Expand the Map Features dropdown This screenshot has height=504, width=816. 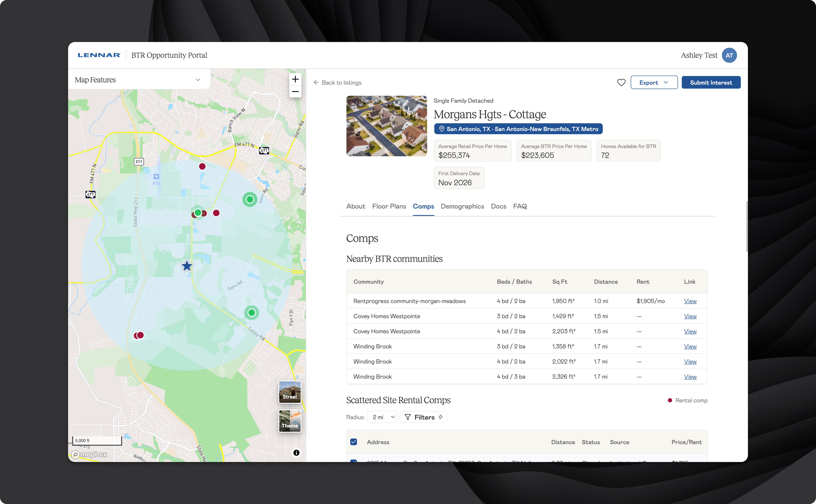click(x=139, y=80)
